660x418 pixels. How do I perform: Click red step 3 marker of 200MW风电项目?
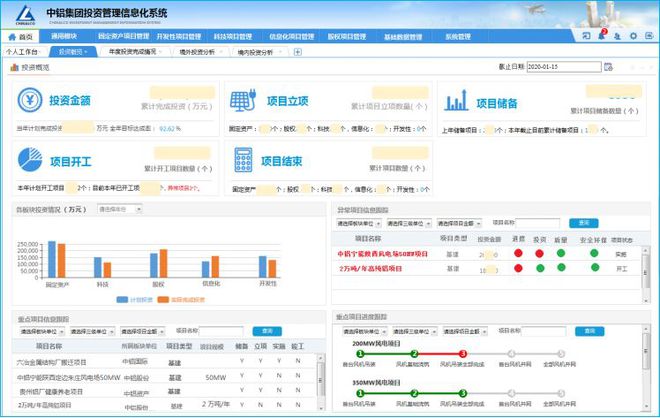[x=463, y=354]
